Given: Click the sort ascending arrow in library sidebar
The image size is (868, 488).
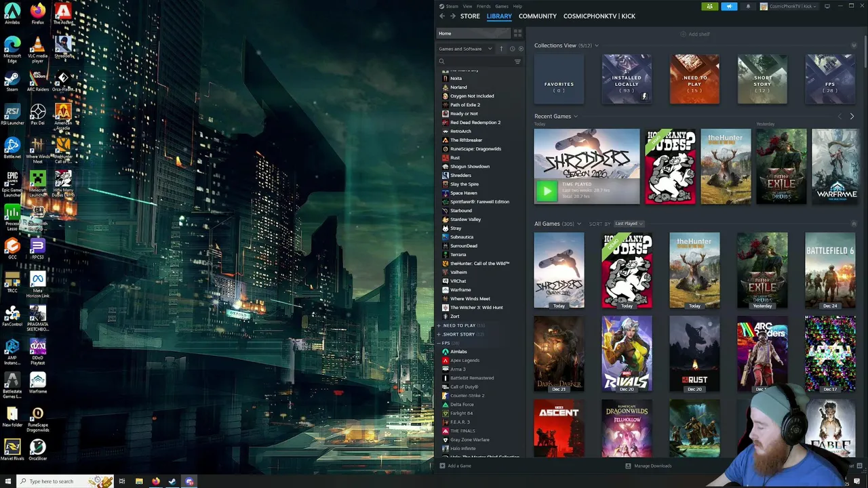Looking at the screenshot, I should point(501,49).
